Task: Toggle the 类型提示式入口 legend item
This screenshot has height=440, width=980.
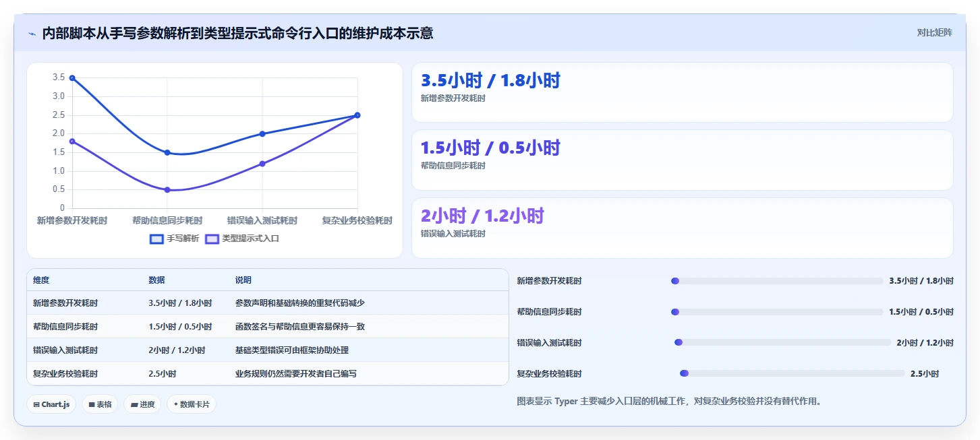Action: pos(241,239)
